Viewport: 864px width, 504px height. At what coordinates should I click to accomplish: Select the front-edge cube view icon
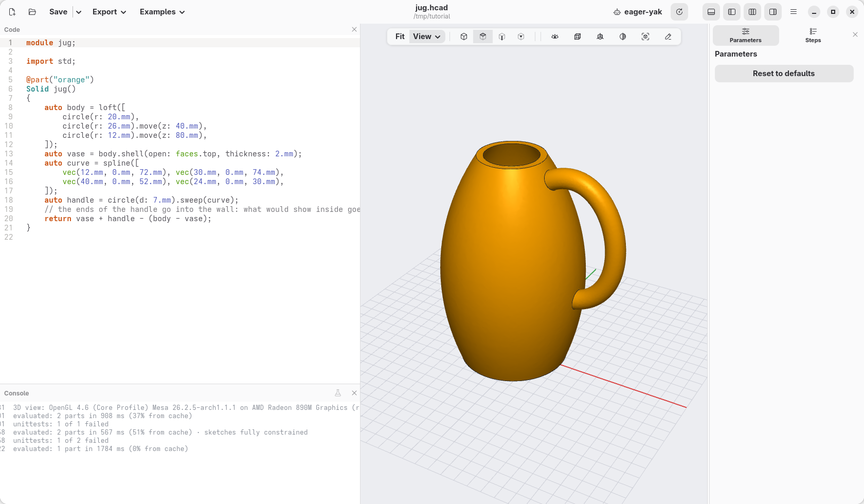point(502,37)
